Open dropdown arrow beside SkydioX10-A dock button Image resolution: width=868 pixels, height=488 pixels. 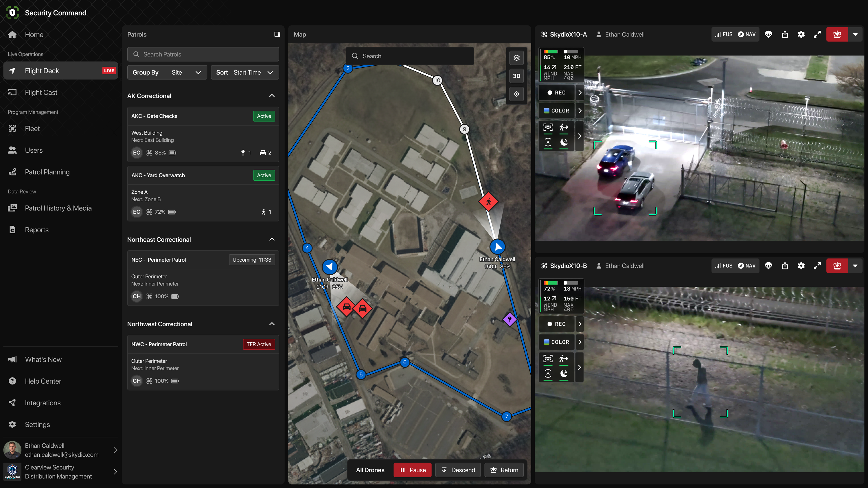[x=855, y=34]
